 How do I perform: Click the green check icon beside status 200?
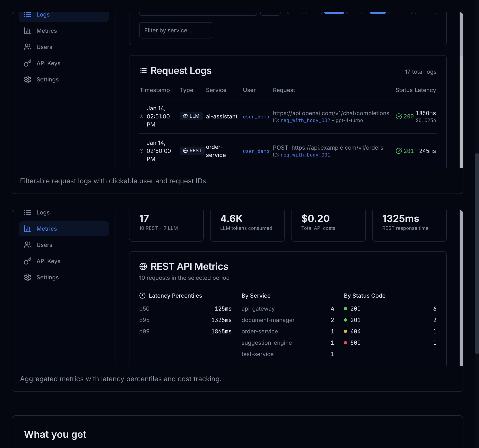coord(399,117)
